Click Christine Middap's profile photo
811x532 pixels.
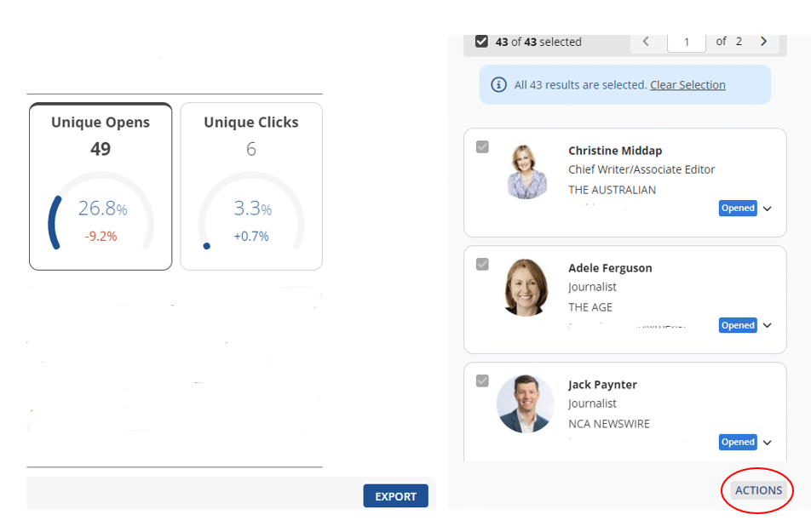click(x=526, y=171)
